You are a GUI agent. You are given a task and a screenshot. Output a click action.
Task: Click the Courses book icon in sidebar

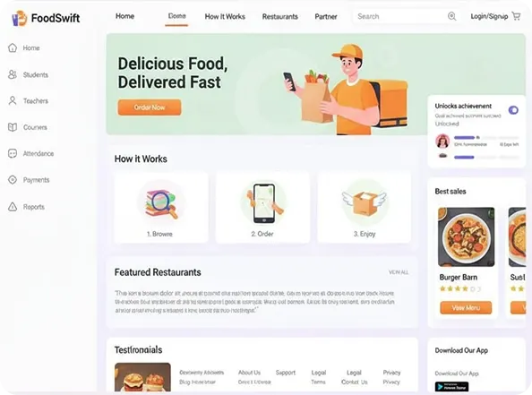[13, 127]
